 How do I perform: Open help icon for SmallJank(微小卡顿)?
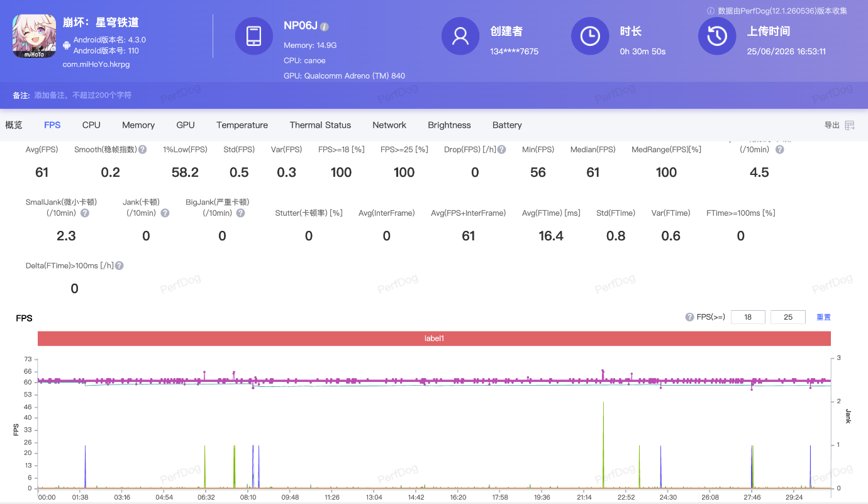click(85, 213)
